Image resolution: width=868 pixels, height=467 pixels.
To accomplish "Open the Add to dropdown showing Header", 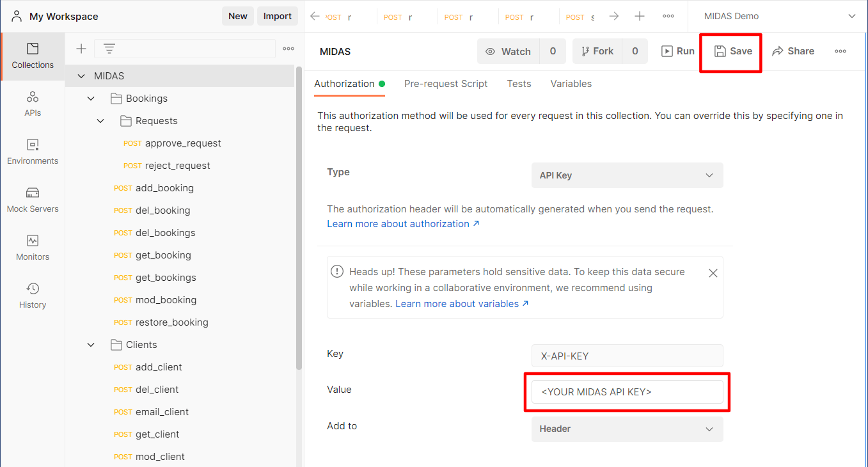I will pyautogui.click(x=627, y=429).
